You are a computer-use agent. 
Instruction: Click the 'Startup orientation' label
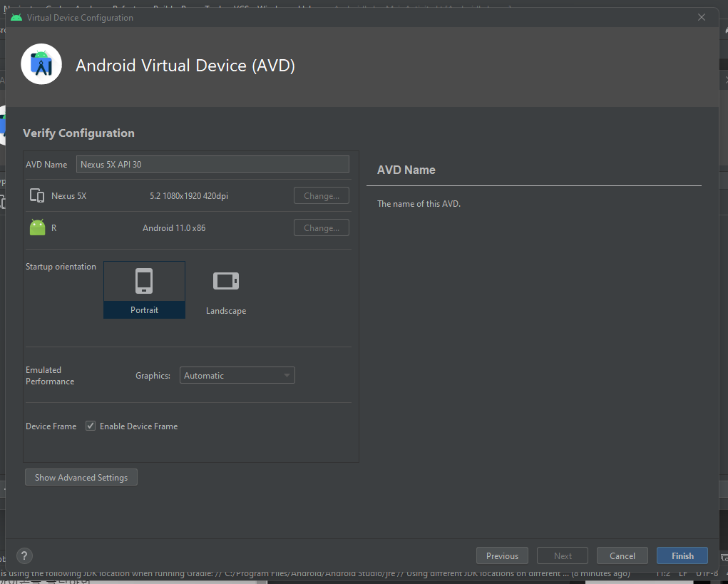pyautogui.click(x=61, y=267)
